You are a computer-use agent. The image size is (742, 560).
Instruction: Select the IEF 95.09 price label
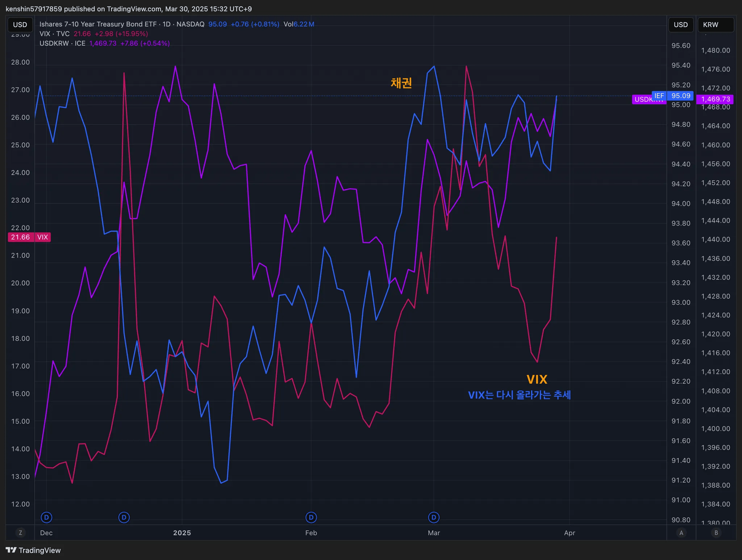click(x=672, y=96)
